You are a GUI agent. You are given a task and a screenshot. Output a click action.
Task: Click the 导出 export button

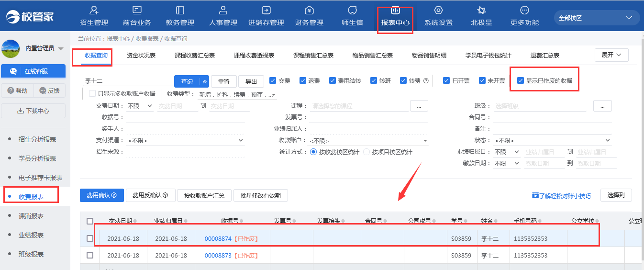251,82
